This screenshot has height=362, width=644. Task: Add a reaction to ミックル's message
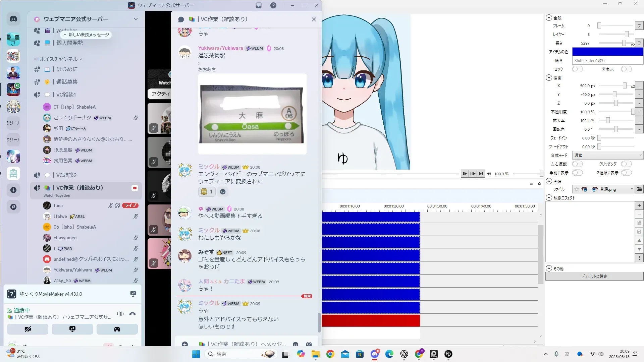pyautogui.click(x=223, y=192)
